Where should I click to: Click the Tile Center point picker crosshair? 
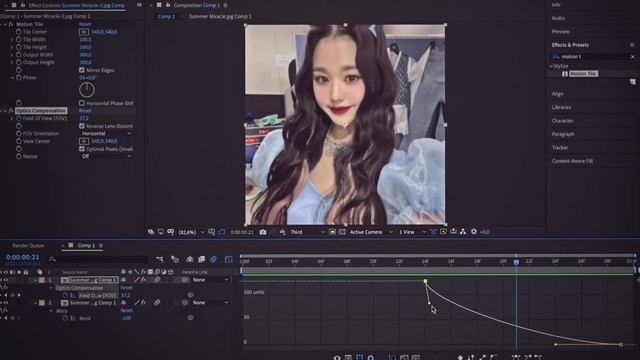[84, 31]
